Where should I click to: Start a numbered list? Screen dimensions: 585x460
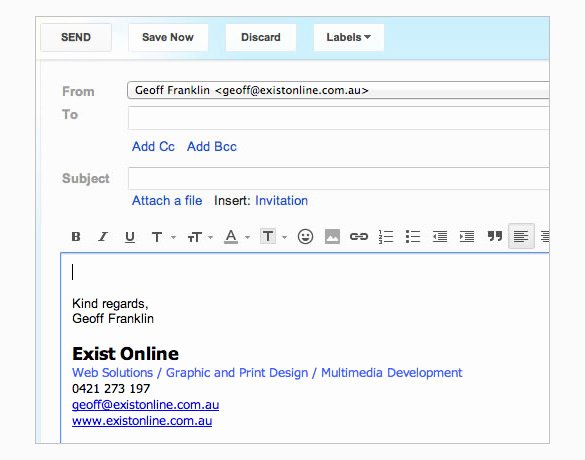[386, 237]
